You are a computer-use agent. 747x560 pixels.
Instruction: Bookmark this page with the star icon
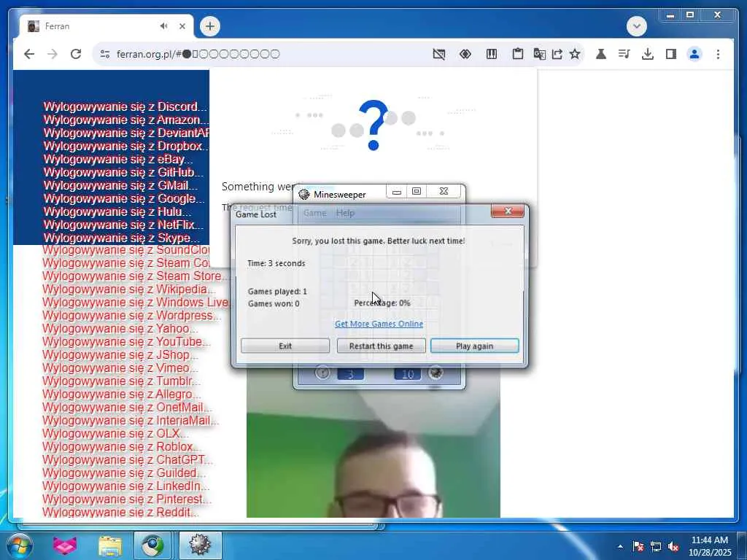point(575,54)
